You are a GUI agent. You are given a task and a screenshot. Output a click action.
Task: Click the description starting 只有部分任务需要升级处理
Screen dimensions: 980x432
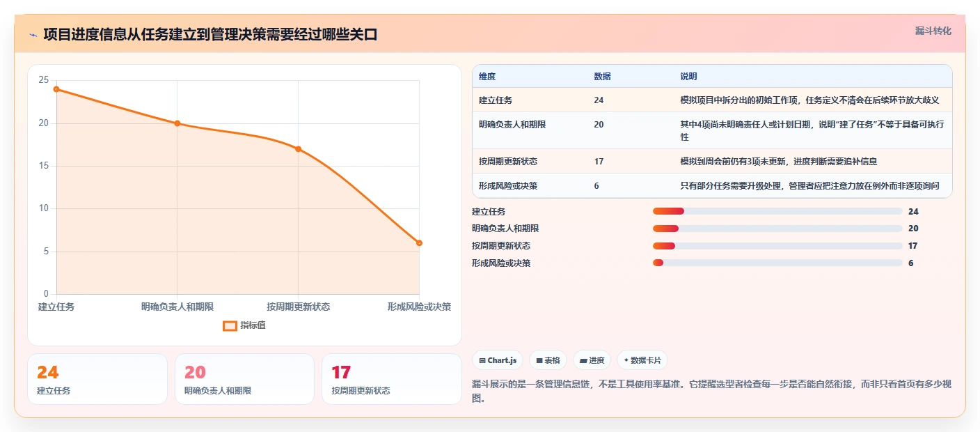click(x=810, y=186)
